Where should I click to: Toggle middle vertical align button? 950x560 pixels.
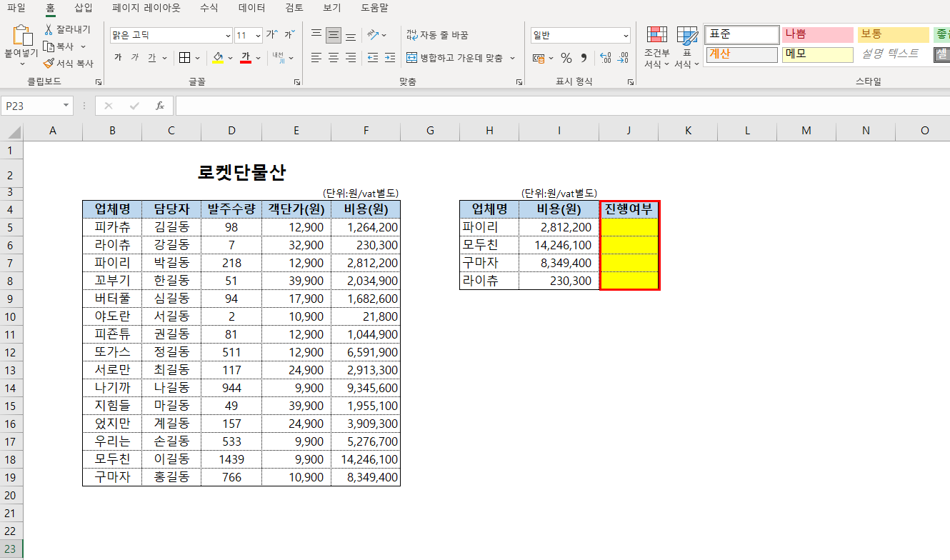pyautogui.click(x=334, y=35)
